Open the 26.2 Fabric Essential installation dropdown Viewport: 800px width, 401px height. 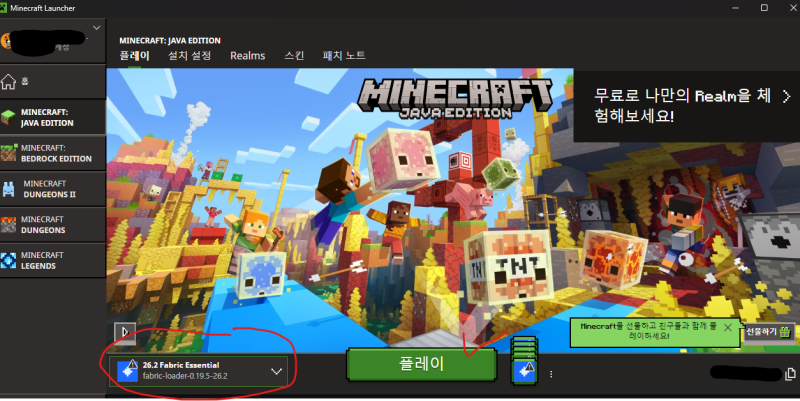pos(198,371)
